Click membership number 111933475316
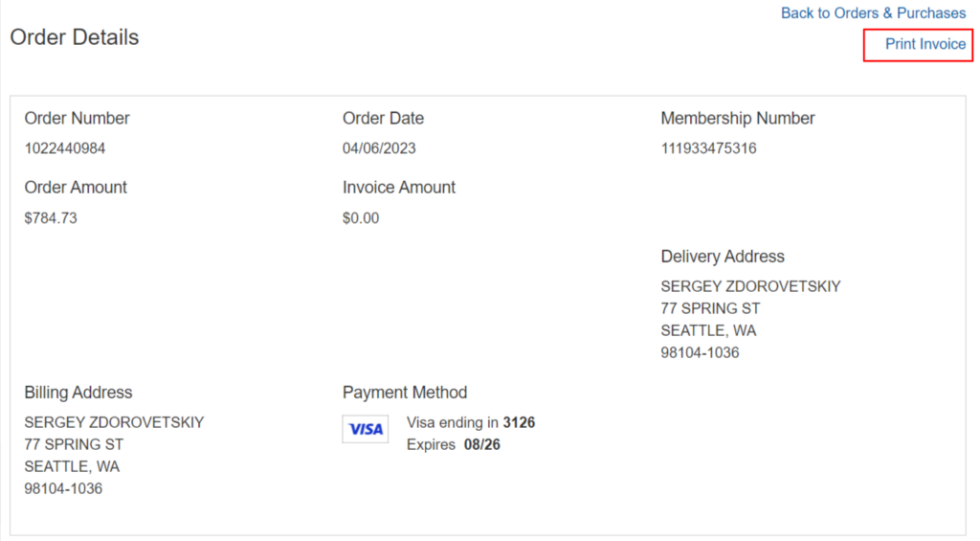The height and width of the screenshot is (541, 980). (708, 148)
